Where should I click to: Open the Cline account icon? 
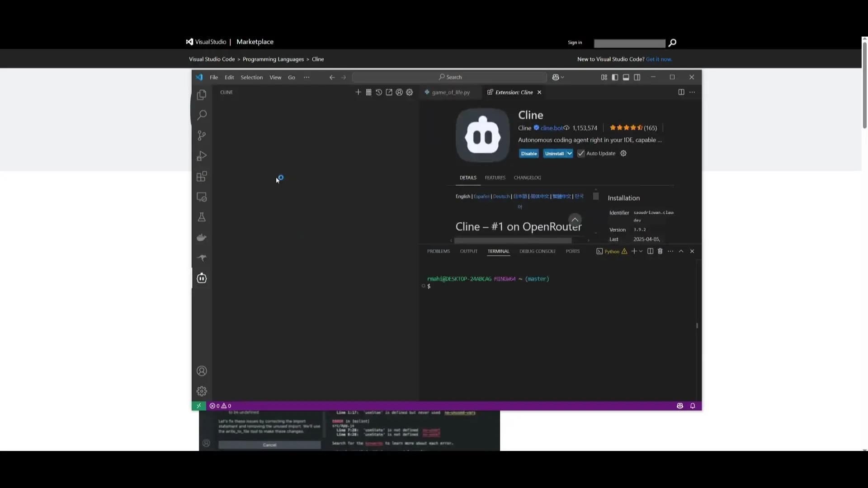click(399, 92)
